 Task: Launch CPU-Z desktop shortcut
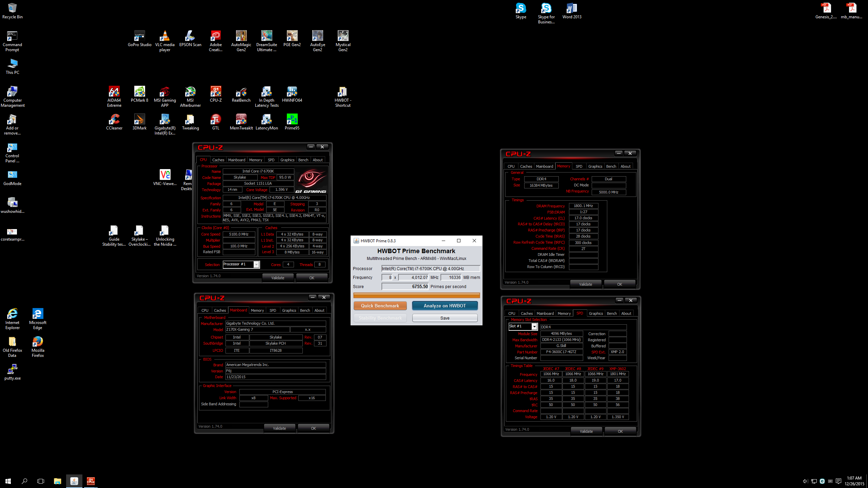tap(216, 94)
